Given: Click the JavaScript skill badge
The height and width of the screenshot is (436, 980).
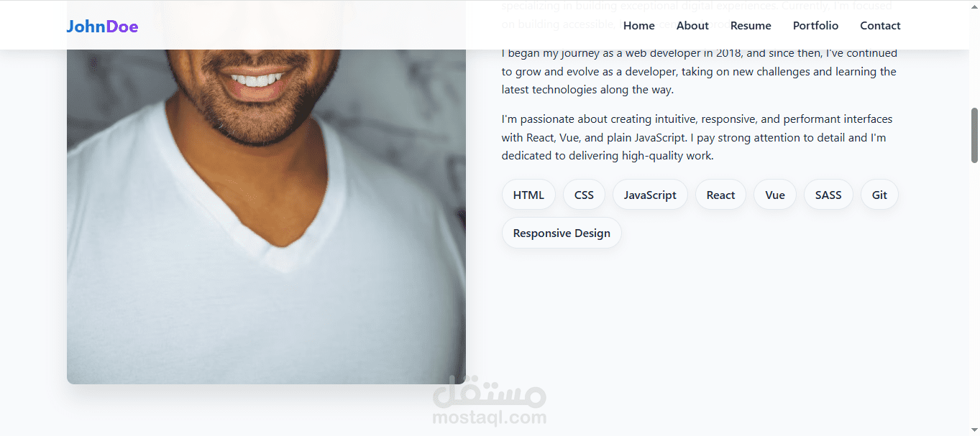Looking at the screenshot, I should click(650, 195).
